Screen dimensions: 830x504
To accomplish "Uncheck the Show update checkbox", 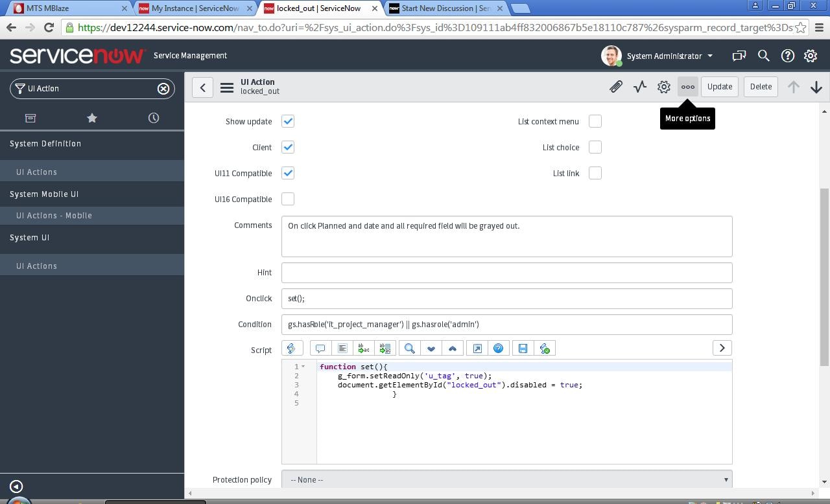I will pyautogui.click(x=288, y=121).
